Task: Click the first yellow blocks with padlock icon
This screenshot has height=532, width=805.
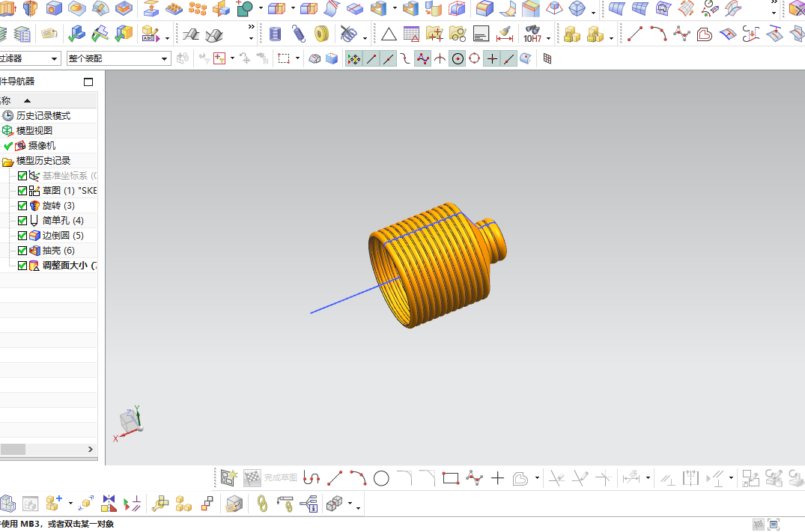Action: pos(572,34)
